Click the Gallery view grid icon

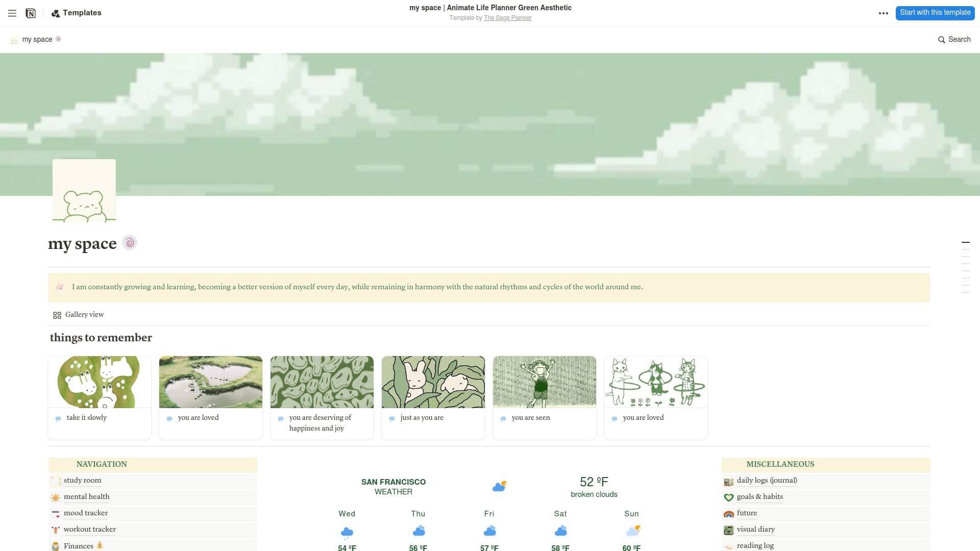(57, 315)
